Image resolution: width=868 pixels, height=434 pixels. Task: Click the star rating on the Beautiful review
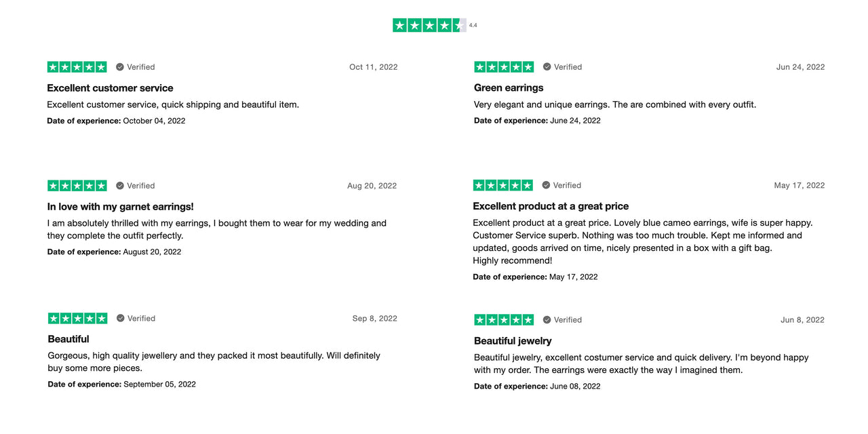click(77, 318)
